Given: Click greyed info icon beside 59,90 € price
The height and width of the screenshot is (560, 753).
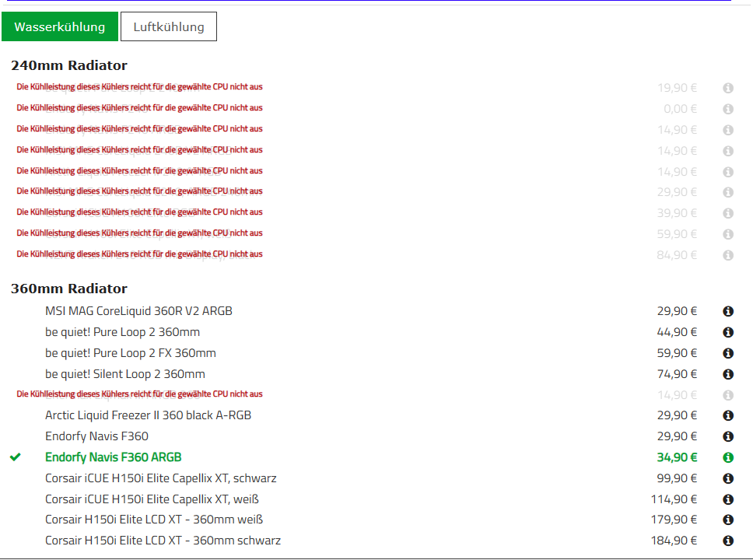Looking at the screenshot, I should pos(728,234).
